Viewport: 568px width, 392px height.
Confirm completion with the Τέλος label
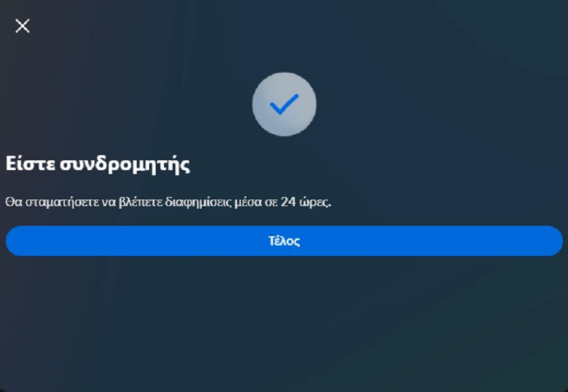coord(284,241)
